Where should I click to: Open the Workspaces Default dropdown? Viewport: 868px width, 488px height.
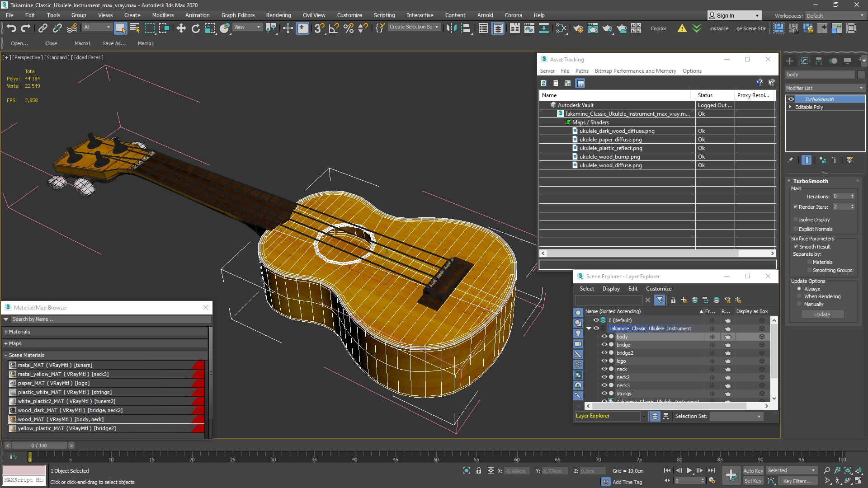(835, 15)
